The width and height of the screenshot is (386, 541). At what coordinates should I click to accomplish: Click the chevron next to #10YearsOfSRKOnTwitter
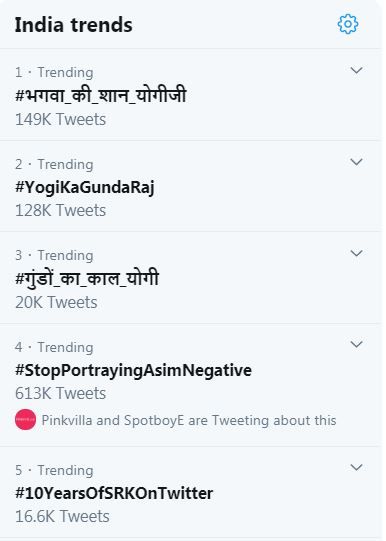tap(356, 467)
